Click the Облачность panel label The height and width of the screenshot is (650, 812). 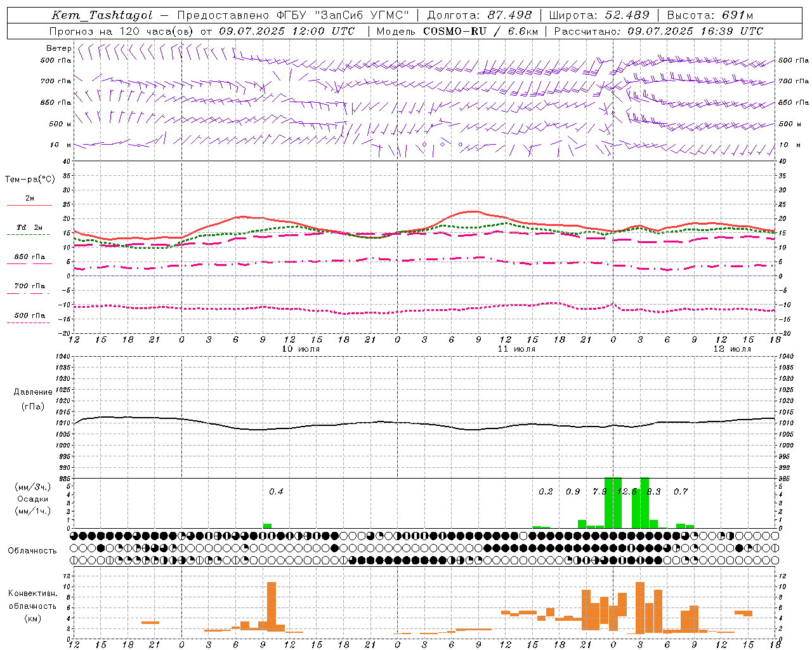32,551
